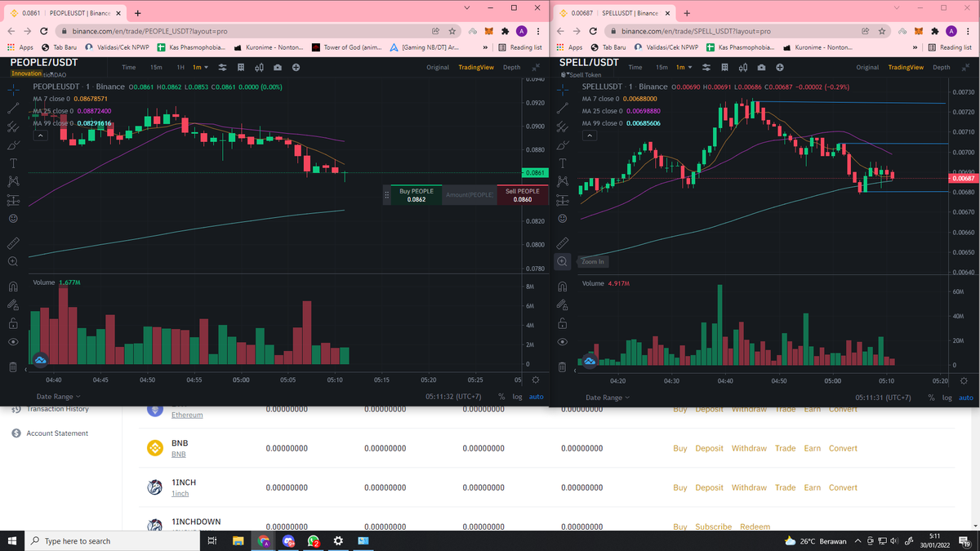Select brush drawing tool in SPELL chart
This screenshot has height=551, width=980.
click(563, 145)
